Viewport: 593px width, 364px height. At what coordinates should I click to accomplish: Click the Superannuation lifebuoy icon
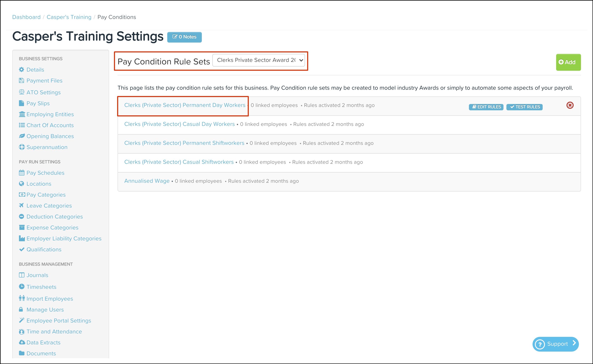22,147
